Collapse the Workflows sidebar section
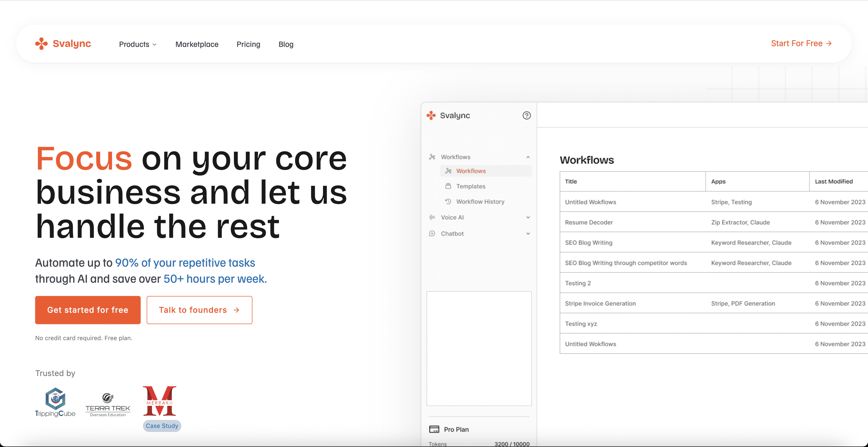Image resolution: width=868 pixels, height=447 pixels. coord(528,157)
